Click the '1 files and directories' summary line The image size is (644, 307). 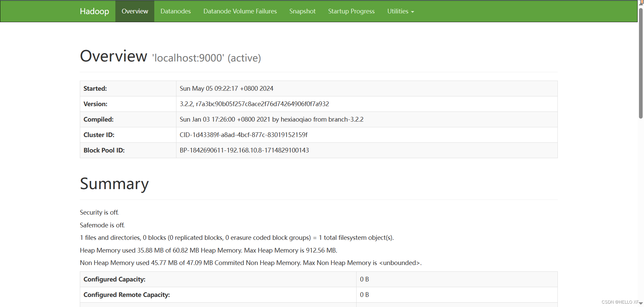(237, 237)
